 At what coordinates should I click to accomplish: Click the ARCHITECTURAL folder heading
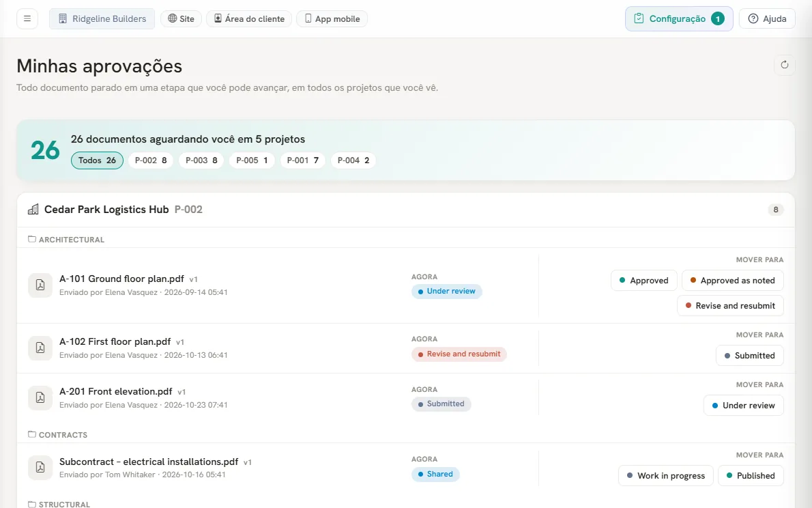coord(72,240)
